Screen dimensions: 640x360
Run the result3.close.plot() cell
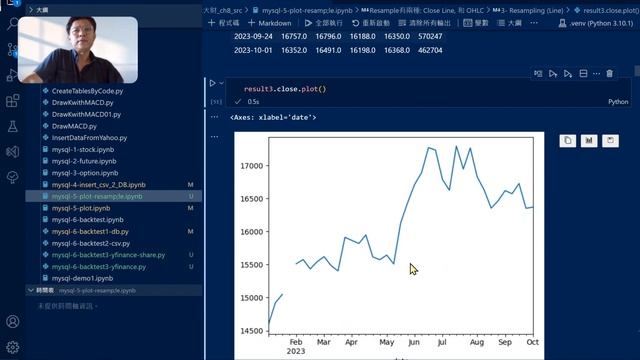point(212,83)
